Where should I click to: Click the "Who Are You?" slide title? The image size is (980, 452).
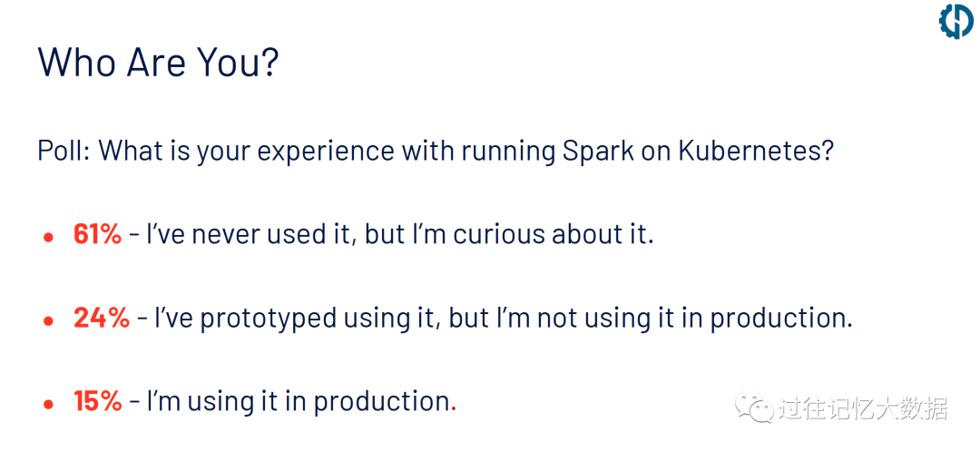point(157,63)
